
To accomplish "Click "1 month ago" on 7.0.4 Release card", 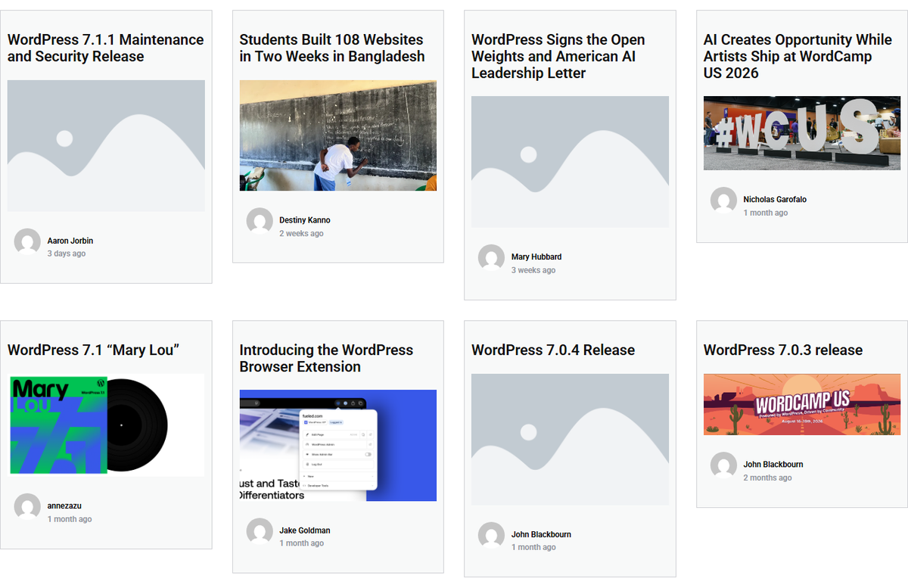I will coord(533,547).
